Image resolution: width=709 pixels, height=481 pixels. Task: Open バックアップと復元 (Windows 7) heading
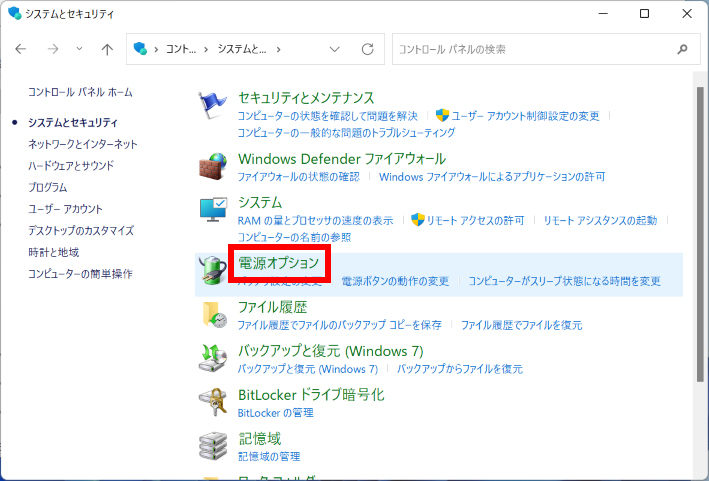(x=331, y=351)
